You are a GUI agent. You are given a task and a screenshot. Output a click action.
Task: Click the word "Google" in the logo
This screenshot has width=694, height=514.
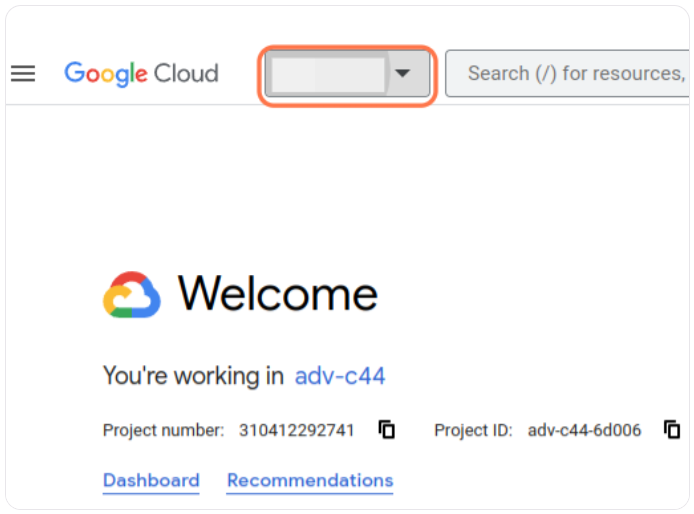click(105, 74)
